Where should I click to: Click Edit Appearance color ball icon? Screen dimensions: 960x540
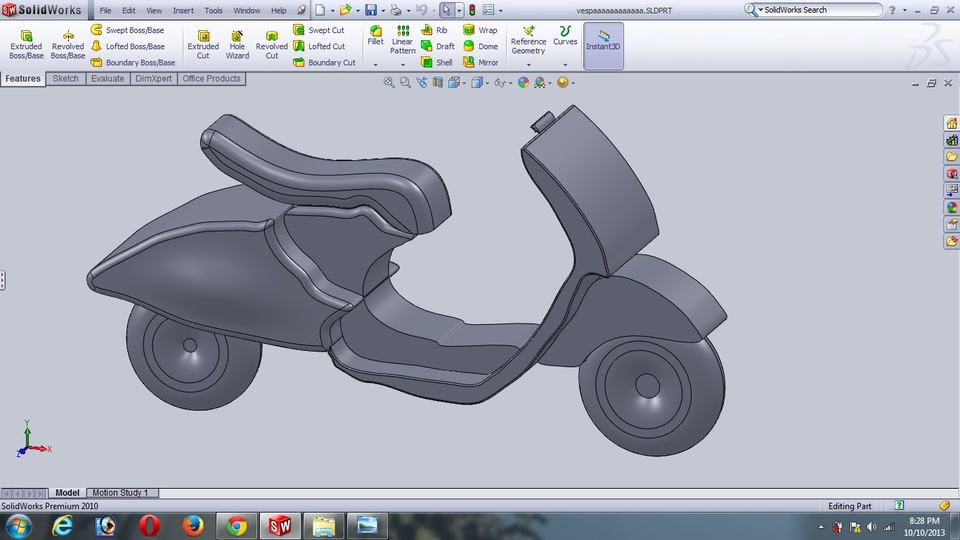coord(523,83)
